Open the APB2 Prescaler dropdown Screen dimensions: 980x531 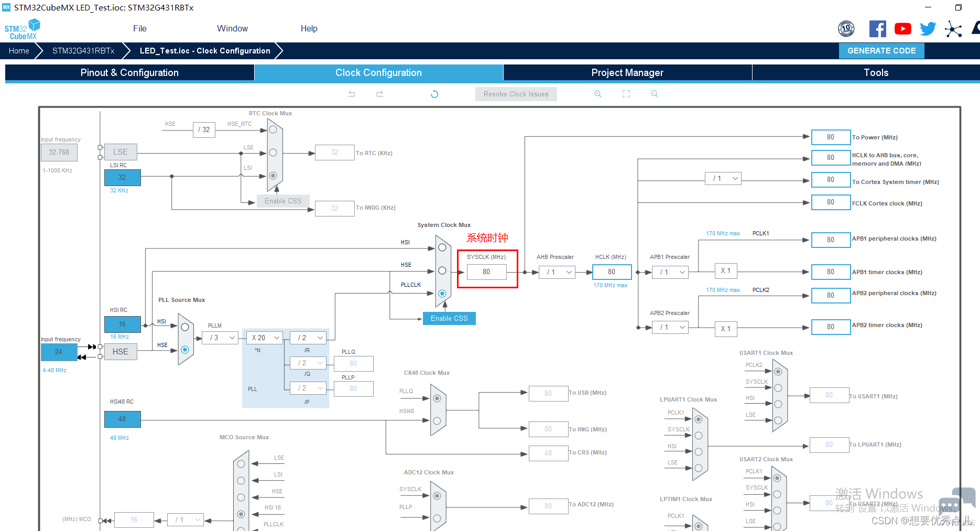pyautogui.click(x=670, y=327)
